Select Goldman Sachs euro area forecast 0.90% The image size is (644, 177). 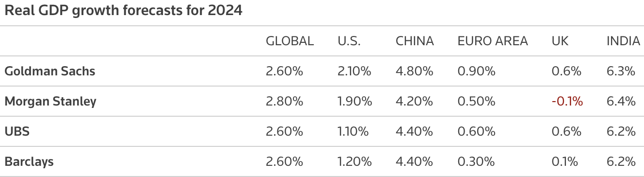pos(476,71)
